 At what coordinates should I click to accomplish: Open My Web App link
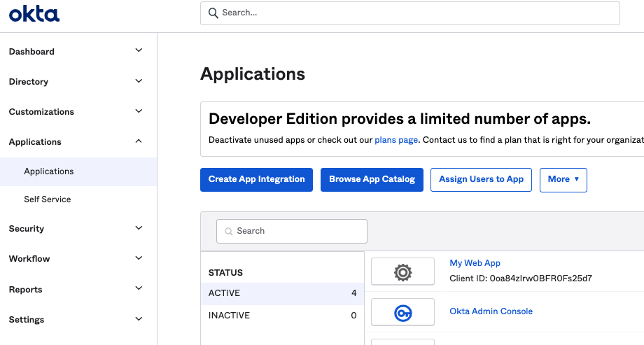(475, 263)
